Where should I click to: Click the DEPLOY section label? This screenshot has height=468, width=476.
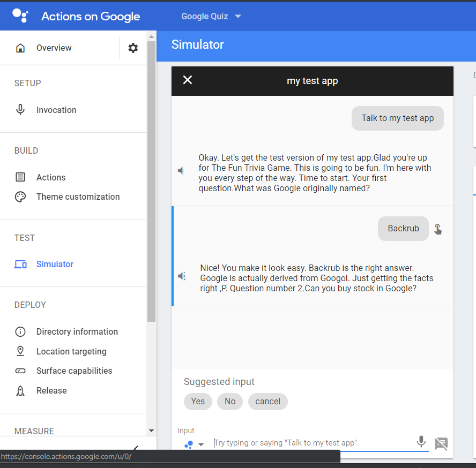tap(30, 305)
